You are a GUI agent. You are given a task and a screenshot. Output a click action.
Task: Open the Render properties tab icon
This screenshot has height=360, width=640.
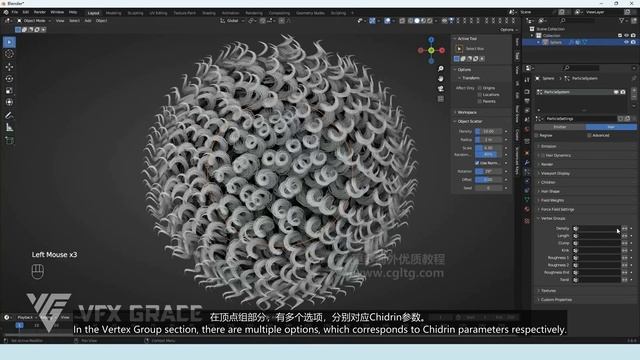[527, 91]
